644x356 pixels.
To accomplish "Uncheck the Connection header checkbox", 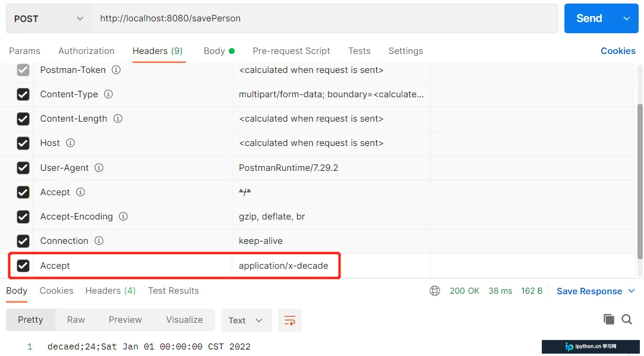I will (23, 241).
